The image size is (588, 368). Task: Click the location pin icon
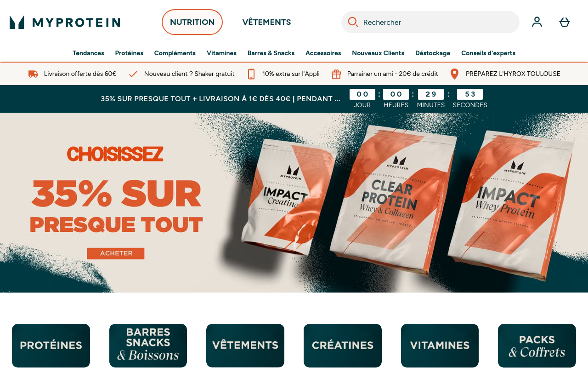pyautogui.click(x=454, y=74)
